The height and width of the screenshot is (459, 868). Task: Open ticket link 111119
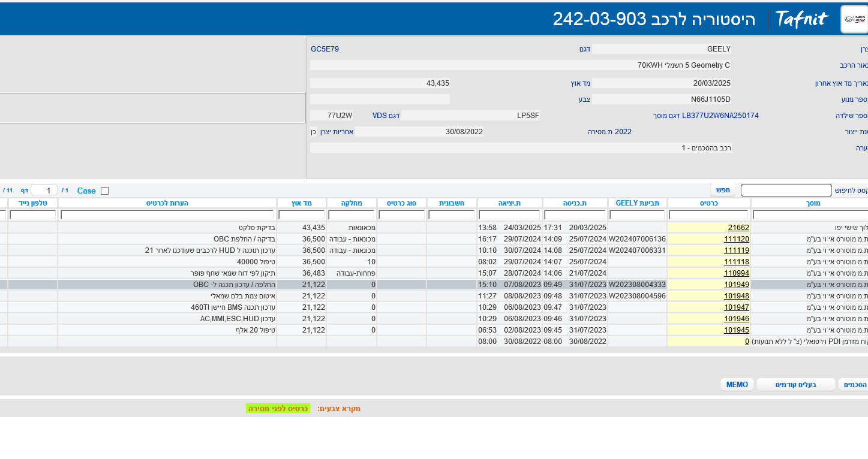pos(736,250)
